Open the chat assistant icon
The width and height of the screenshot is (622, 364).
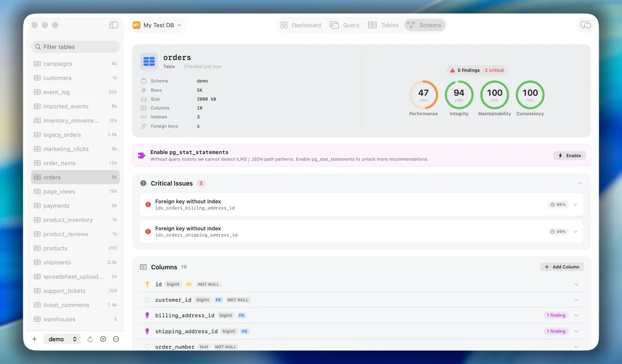[585, 25]
